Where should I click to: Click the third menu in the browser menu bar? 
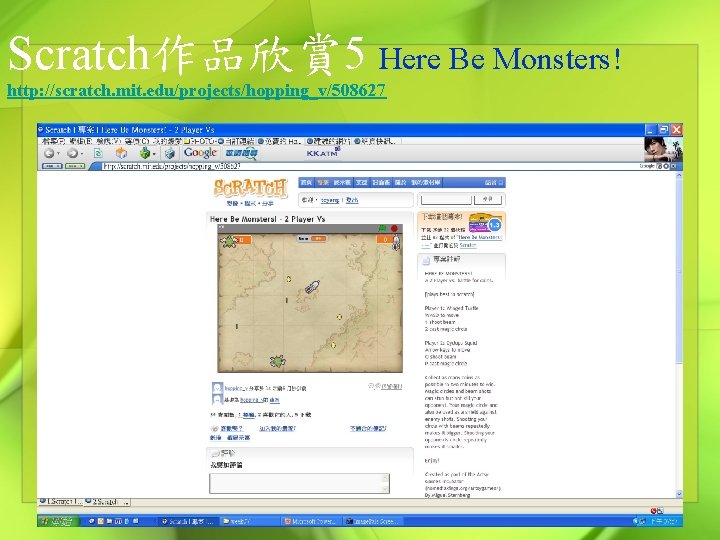pyautogui.click(x=109, y=141)
